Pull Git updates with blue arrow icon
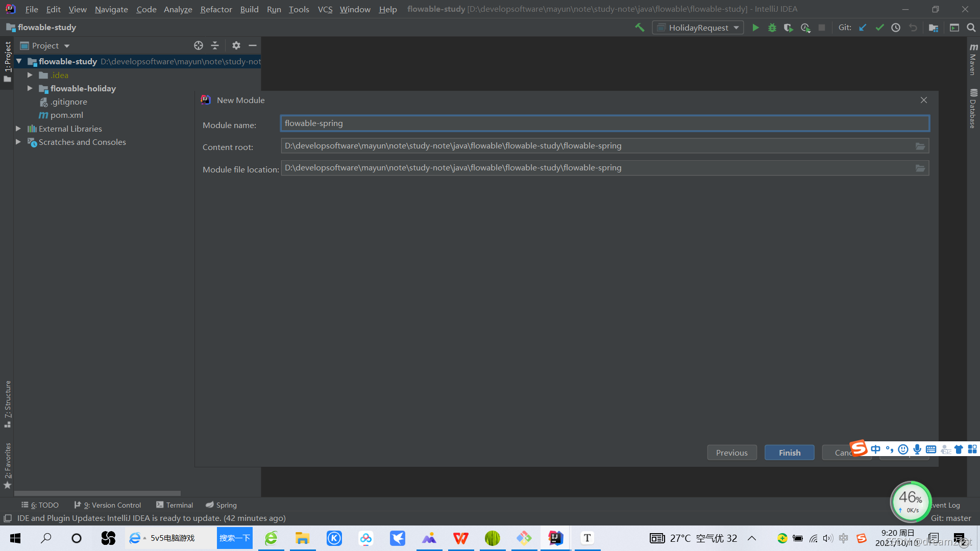The image size is (980, 551). pos(863,28)
